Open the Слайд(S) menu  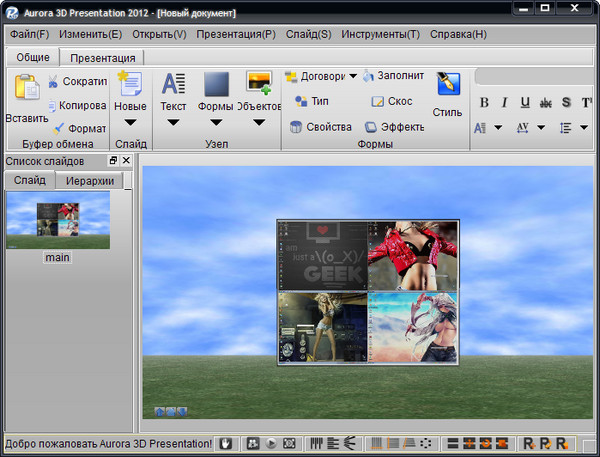[308, 34]
